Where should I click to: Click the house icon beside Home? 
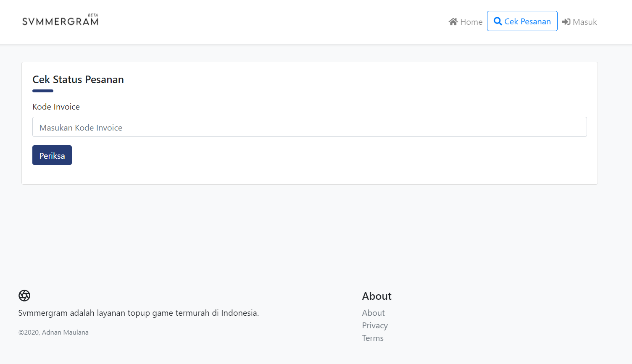[453, 21]
